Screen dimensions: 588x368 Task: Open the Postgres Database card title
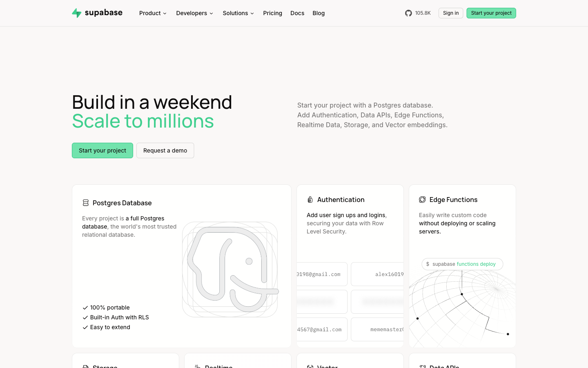coord(122,203)
